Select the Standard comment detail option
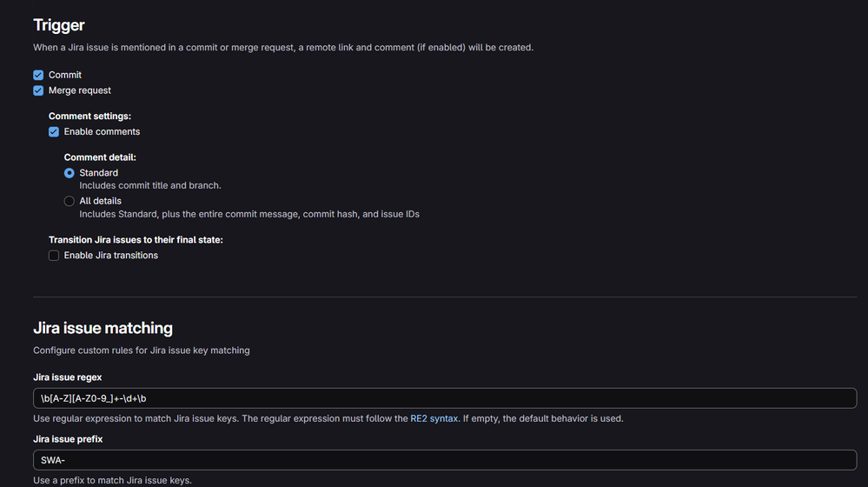This screenshot has height=487, width=868. coord(70,173)
